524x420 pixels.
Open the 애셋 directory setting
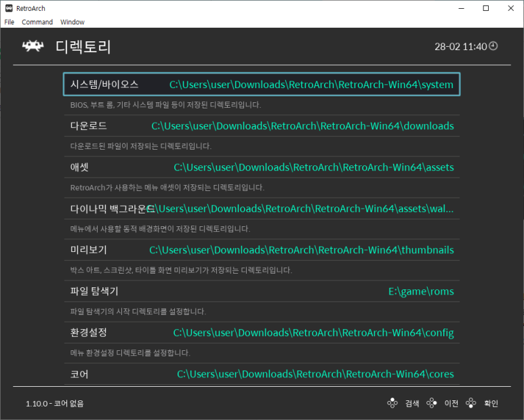click(262, 167)
